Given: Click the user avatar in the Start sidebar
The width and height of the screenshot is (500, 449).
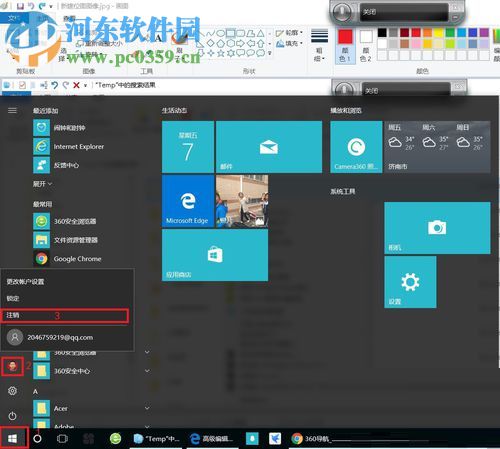Looking at the screenshot, I should pos(13,367).
